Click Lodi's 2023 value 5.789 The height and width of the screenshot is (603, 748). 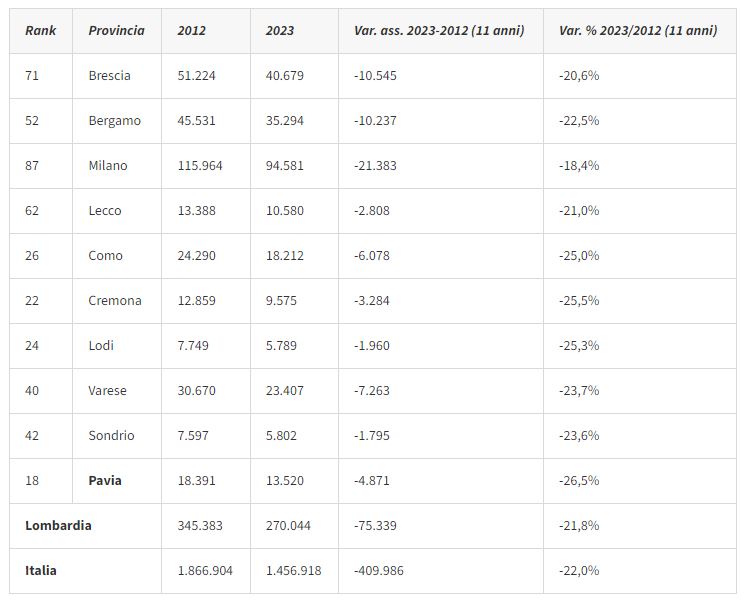(285, 346)
